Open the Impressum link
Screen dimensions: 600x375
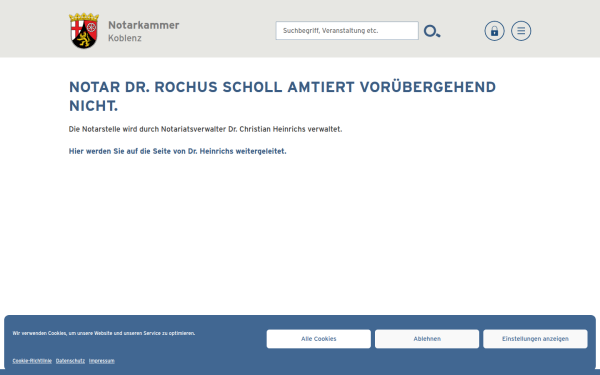[102, 361]
